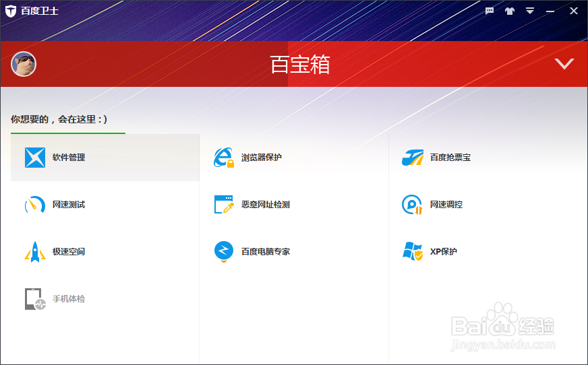Click the 浏览器保护 label text
The height and width of the screenshot is (365, 588).
[x=262, y=157]
